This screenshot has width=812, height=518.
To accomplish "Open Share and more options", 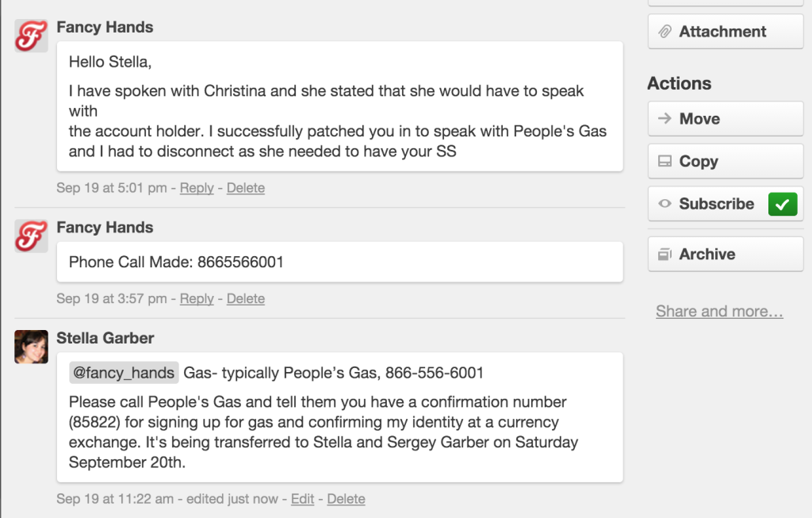I will click(x=719, y=311).
